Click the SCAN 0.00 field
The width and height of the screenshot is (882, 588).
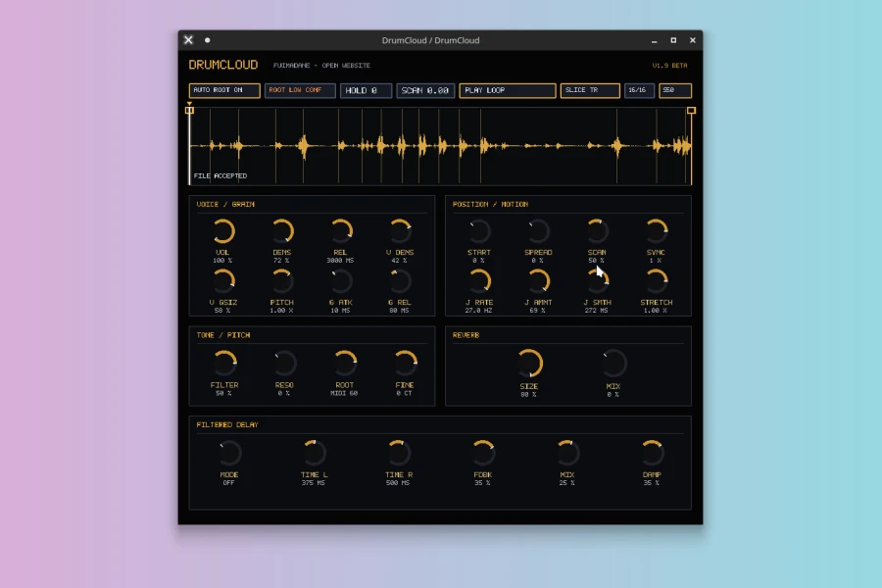point(425,90)
